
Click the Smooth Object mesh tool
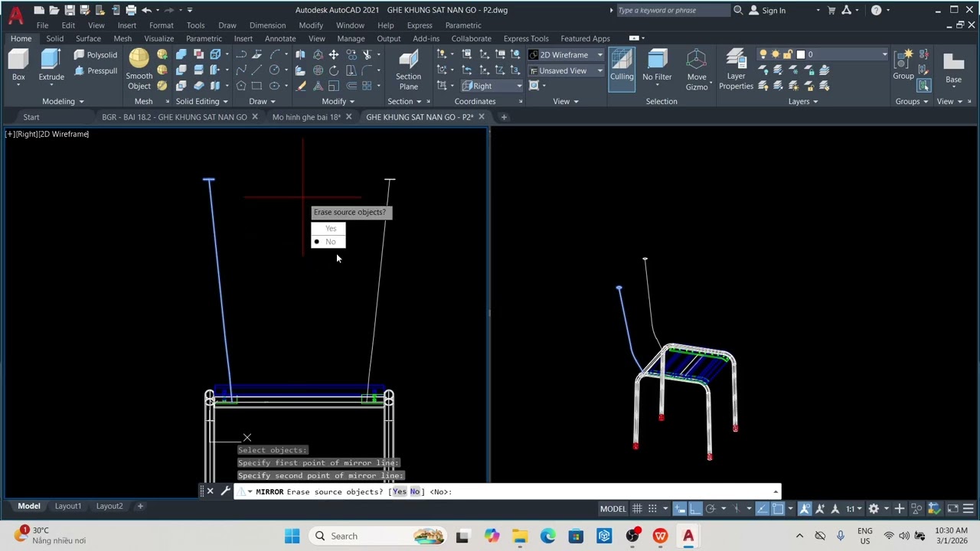[x=139, y=69]
